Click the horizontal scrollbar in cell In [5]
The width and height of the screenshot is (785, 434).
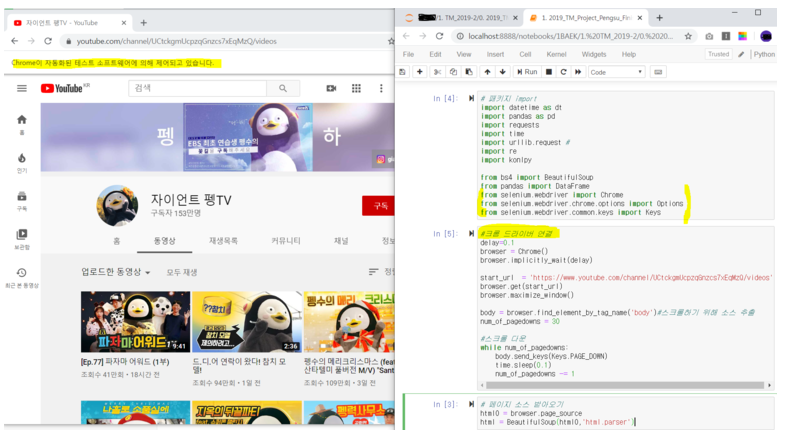click(x=625, y=385)
